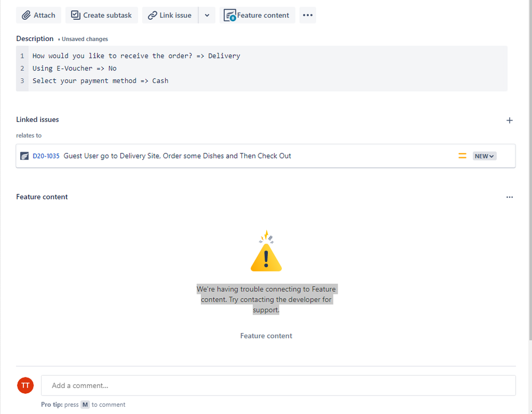Viewport: 532px width, 414px height.
Task: Click the Feature content caption below error
Action: click(266, 336)
